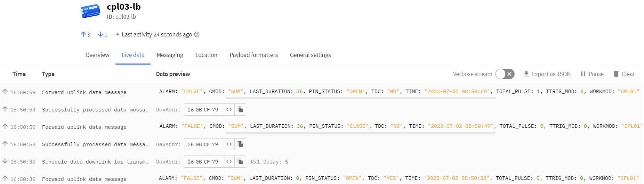This screenshot has width=644, height=184.
Task: Click the uplink count arrow icon showing 3
Action: (83, 34)
